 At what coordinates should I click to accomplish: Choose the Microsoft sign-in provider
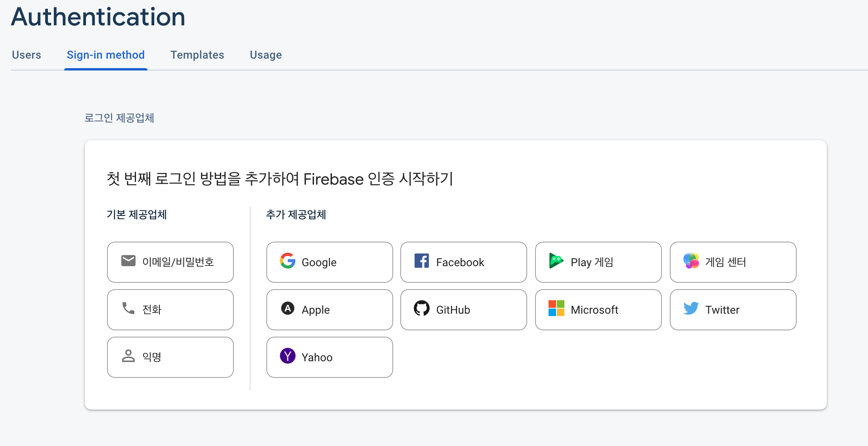point(598,310)
